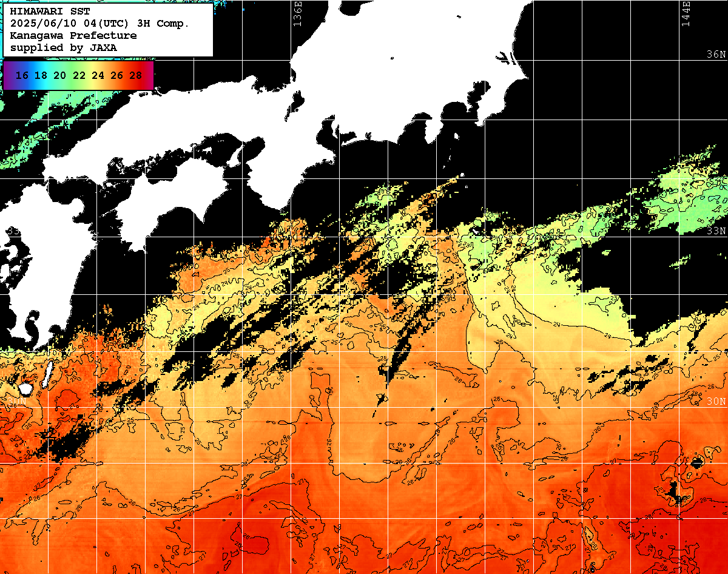This screenshot has height=574, width=728.
Task: Click the '136E' longitude label
Action: click(x=297, y=14)
